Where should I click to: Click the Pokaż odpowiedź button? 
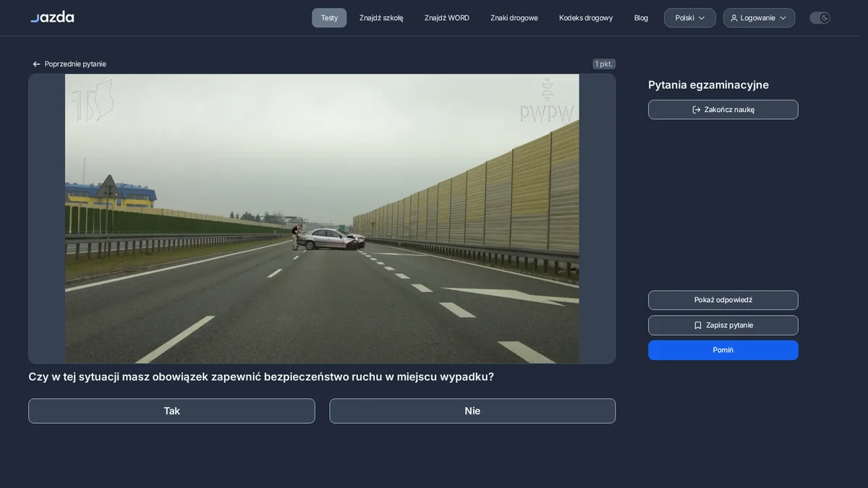pos(723,300)
